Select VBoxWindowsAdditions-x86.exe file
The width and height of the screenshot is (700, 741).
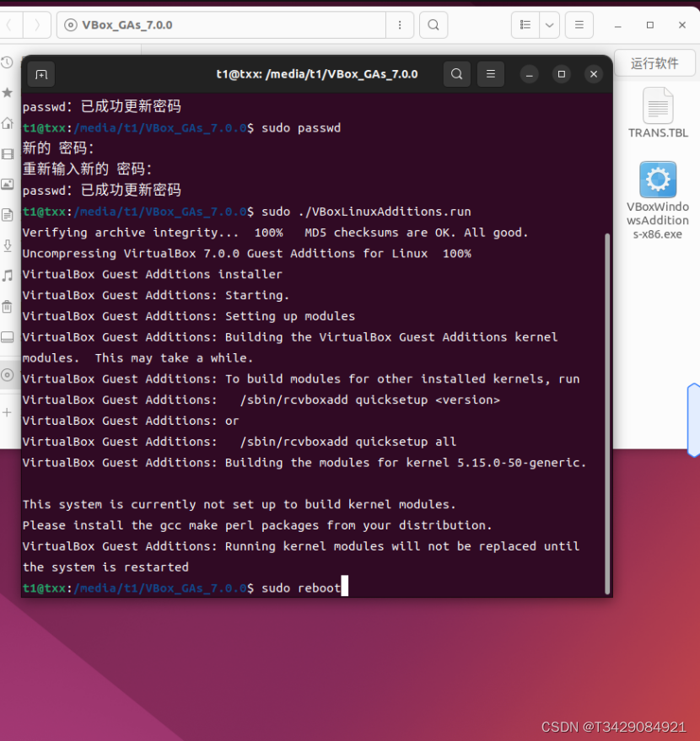pyautogui.click(x=658, y=201)
